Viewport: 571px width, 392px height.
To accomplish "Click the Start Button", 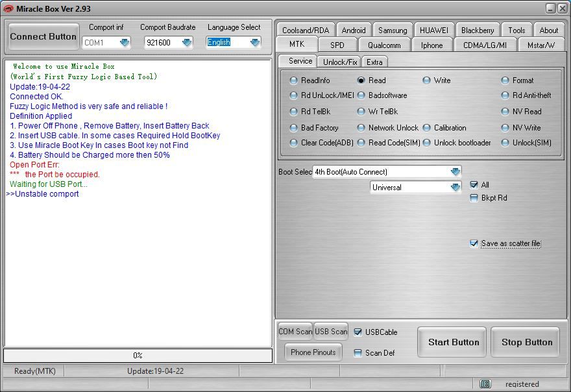I will [452, 342].
